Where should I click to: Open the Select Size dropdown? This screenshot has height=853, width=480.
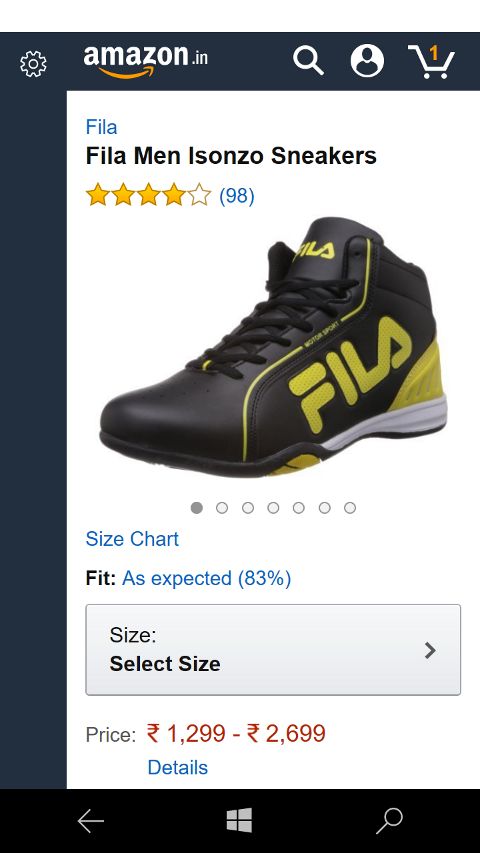273,650
